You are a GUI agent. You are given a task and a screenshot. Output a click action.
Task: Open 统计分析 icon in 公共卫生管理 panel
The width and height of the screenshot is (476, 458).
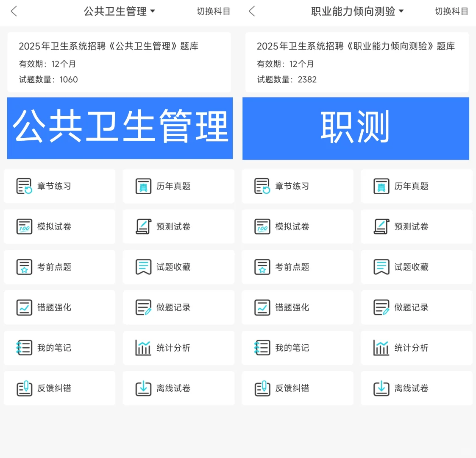[143, 347]
